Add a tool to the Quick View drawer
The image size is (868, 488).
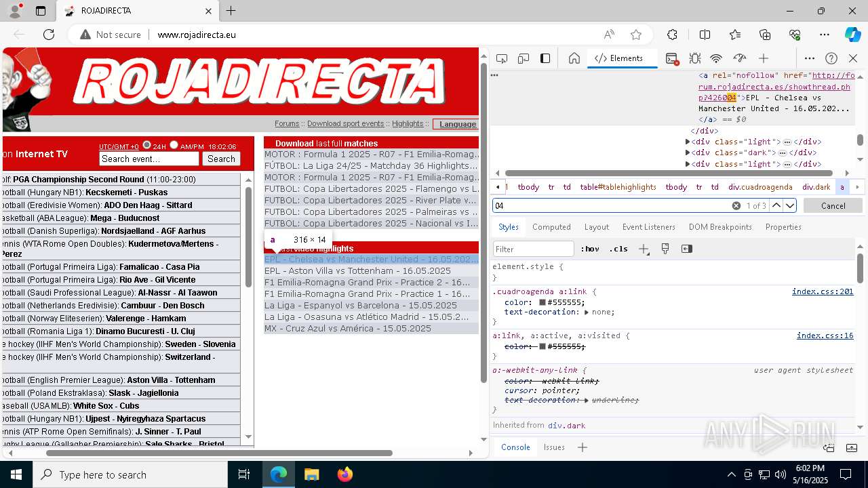(x=582, y=447)
